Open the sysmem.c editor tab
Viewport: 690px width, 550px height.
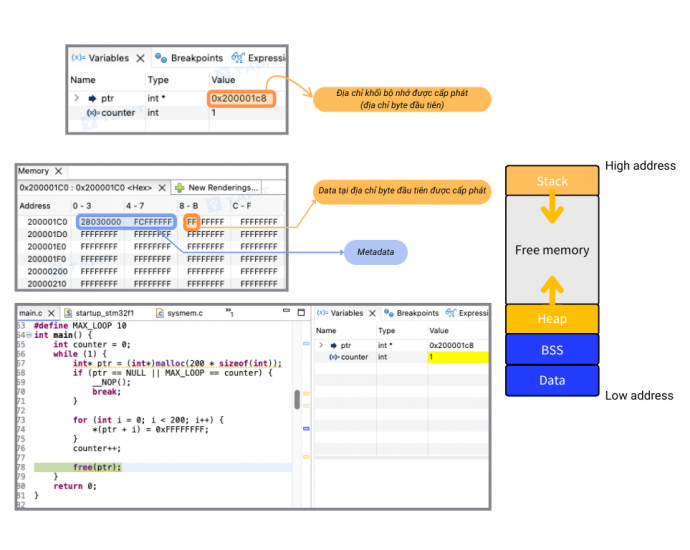coord(180,313)
